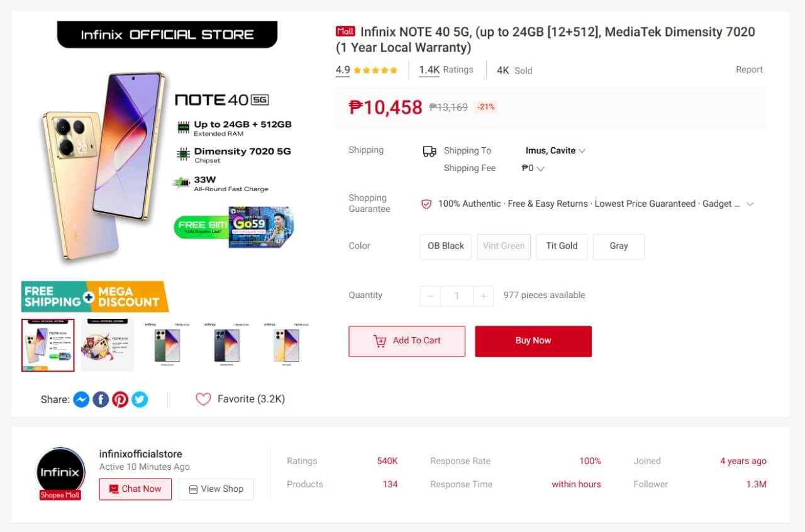The image size is (805, 532).
Task: Open the 1.4K Ratings link
Action: point(446,70)
